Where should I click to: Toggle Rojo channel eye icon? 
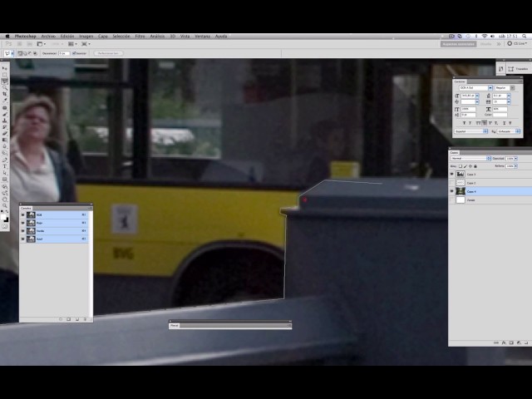22,223
